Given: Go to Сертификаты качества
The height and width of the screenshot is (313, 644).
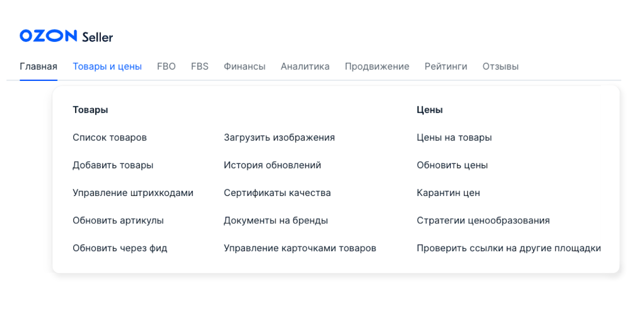Looking at the screenshot, I should (277, 193).
